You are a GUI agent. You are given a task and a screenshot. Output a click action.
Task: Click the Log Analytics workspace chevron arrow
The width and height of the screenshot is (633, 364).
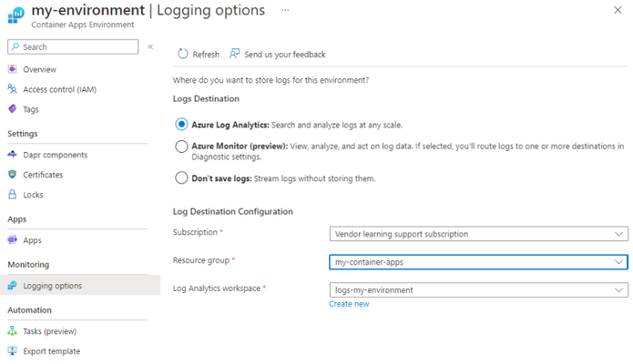618,289
